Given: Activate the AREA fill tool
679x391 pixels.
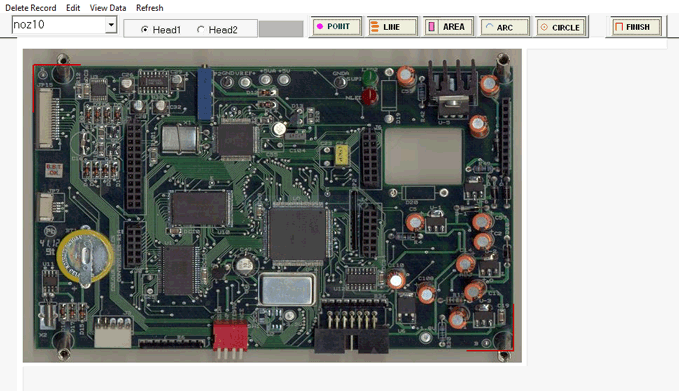Looking at the screenshot, I should coord(448,27).
